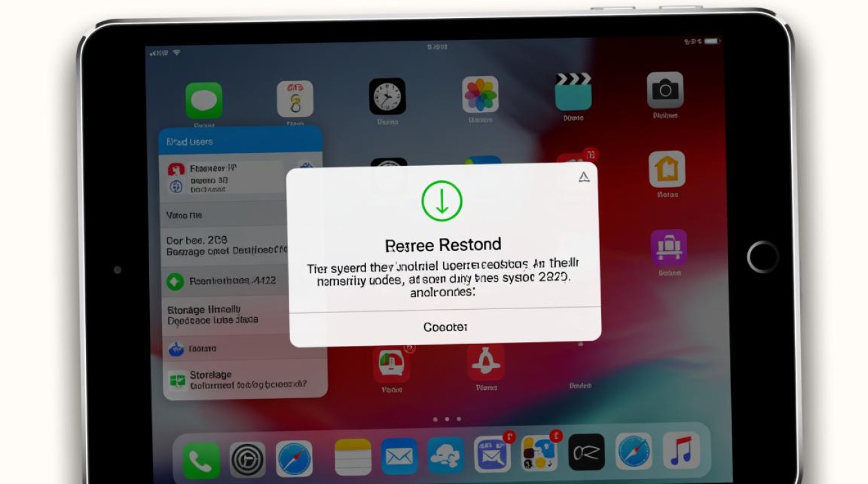Open the Photos app icon
The width and height of the screenshot is (868, 484).
coord(480,95)
